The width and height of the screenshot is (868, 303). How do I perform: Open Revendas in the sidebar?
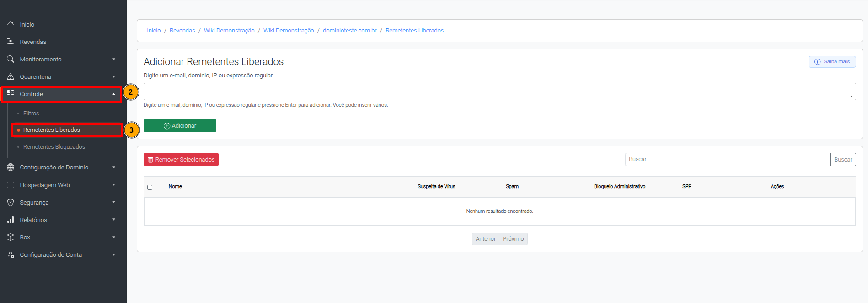(33, 42)
